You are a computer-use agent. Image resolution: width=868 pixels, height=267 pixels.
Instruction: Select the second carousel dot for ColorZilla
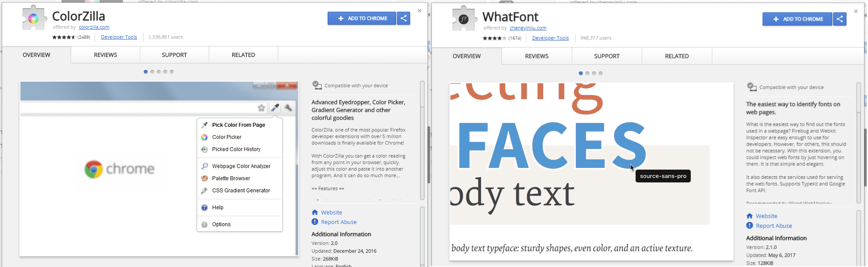tap(152, 72)
